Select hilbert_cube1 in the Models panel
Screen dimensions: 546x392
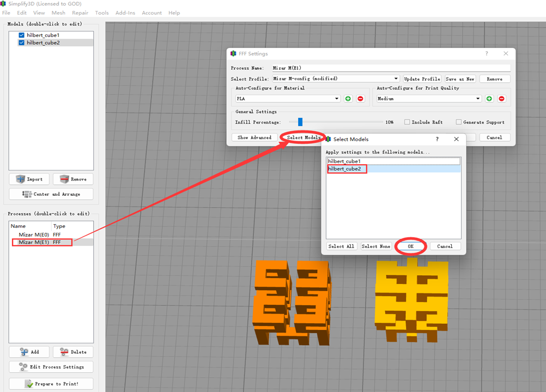pos(56,35)
